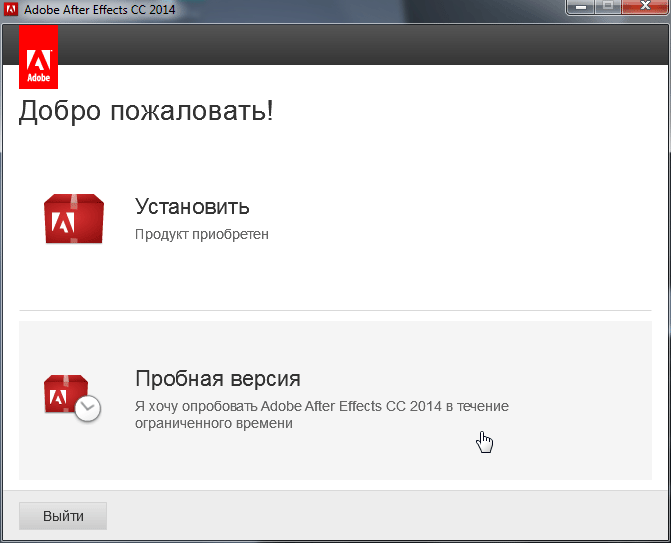Minimize the installer window

(x=581, y=7)
